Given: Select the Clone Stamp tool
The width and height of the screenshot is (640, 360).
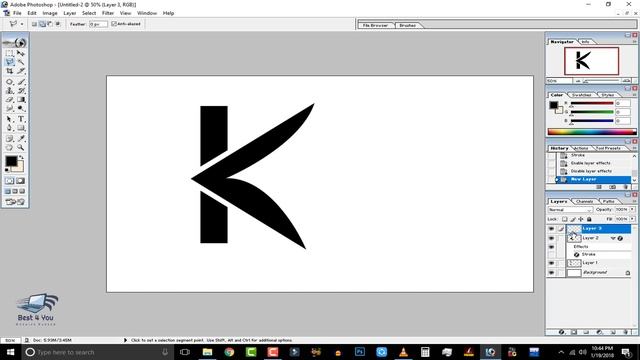Looking at the screenshot, I should pyautogui.click(x=9, y=91).
